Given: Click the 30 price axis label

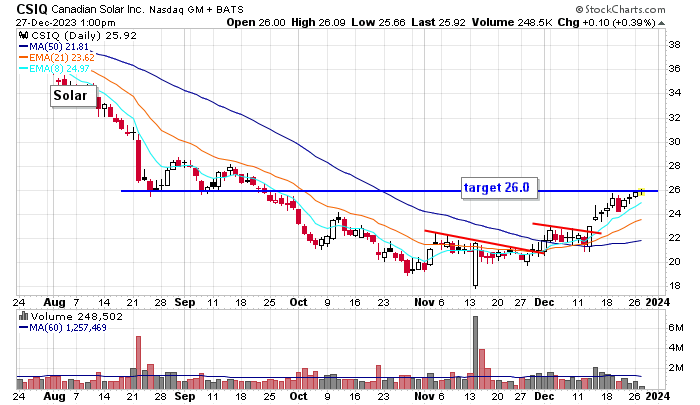Looking at the screenshot, I should (674, 142).
